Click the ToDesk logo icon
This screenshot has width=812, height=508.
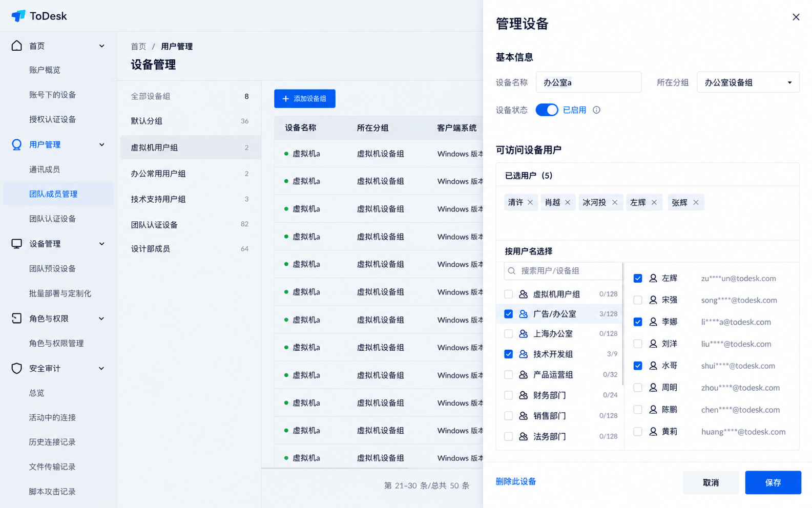pos(18,16)
